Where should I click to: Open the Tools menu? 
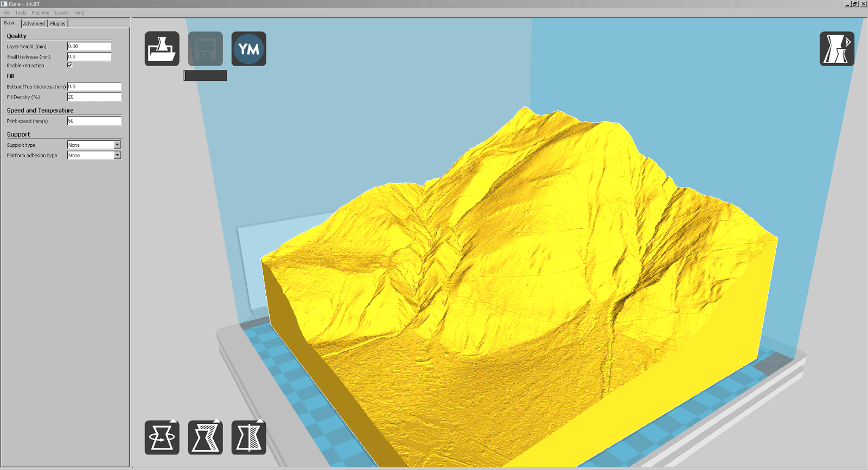(21, 12)
